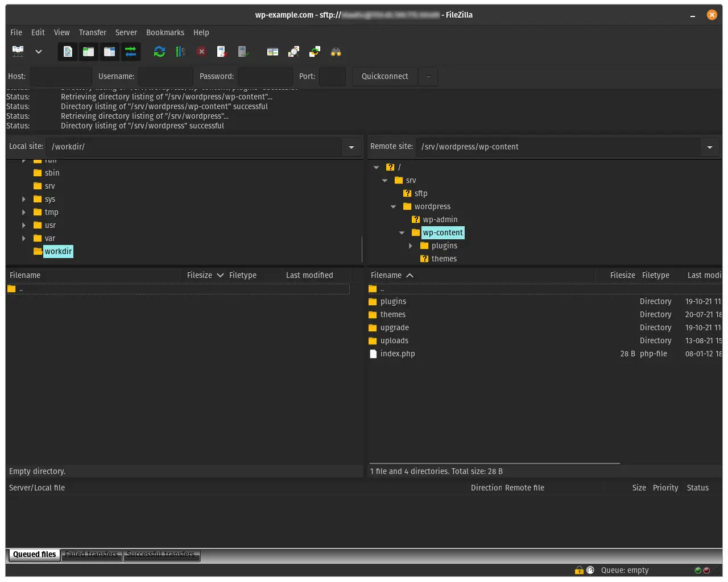The width and height of the screenshot is (728, 582).
Task: Open the Server menu
Action: click(x=126, y=32)
